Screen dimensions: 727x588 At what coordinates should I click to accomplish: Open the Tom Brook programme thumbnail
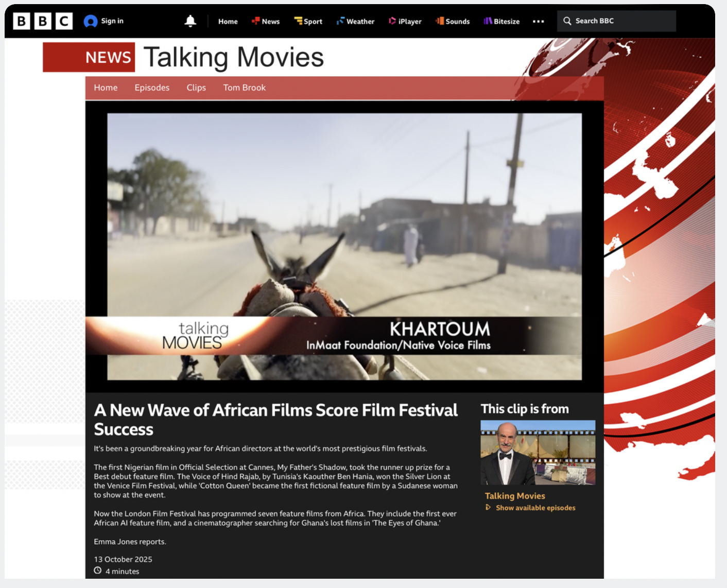tap(538, 453)
